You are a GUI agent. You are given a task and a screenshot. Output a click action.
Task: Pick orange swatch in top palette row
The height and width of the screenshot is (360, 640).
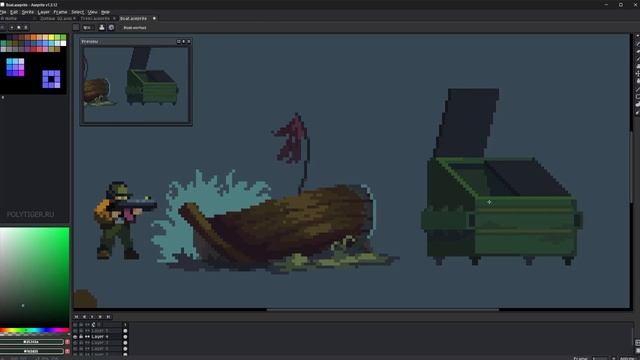[33, 38]
